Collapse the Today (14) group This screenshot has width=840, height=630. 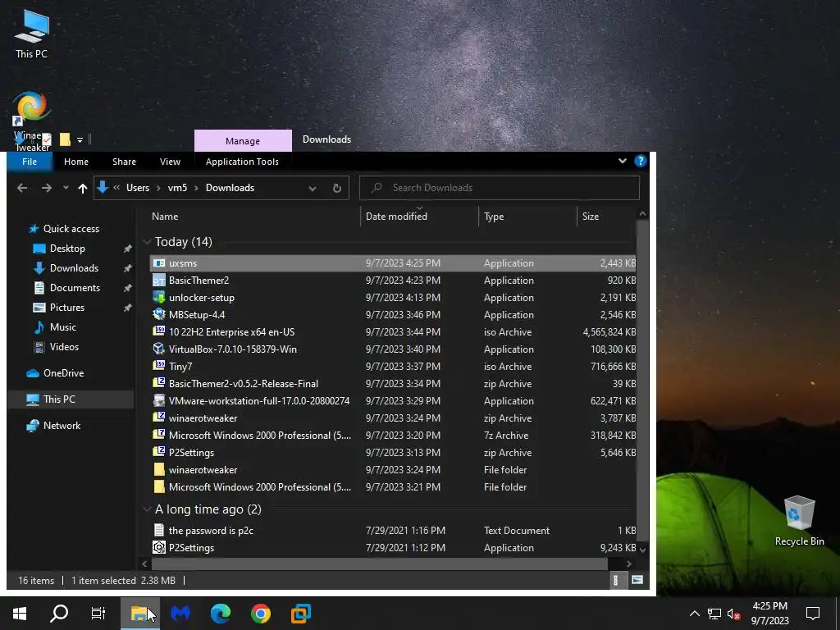[x=148, y=242]
